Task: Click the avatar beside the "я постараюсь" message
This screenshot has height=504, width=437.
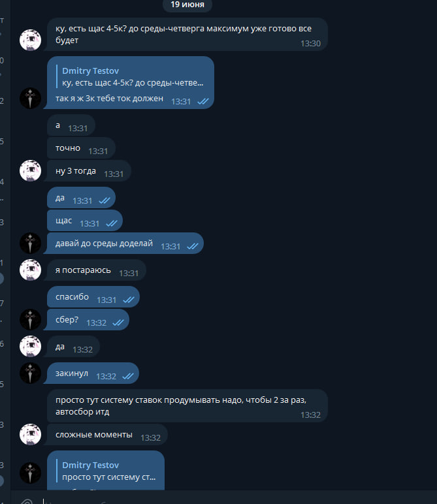Action: click(x=31, y=270)
